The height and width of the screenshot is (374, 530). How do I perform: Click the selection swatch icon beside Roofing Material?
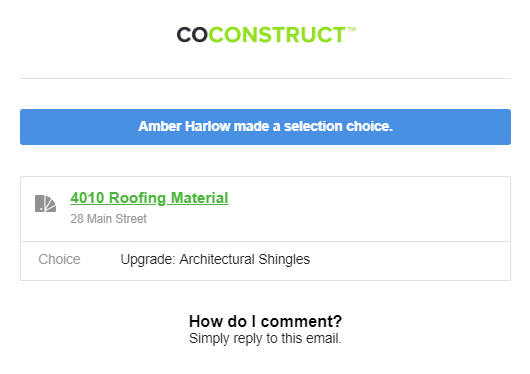[45, 203]
